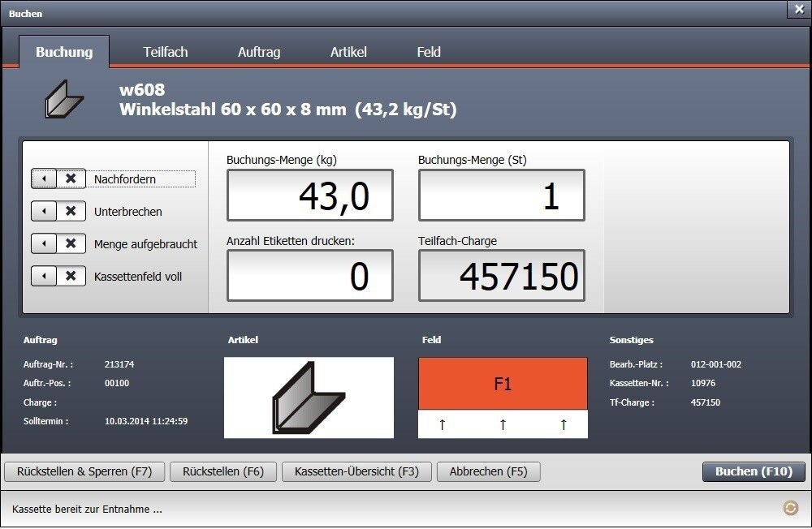Toggle the Nachfordern switch left arrow
The width and height of the screenshot is (812, 529).
pyautogui.click(x=44, y=178)
